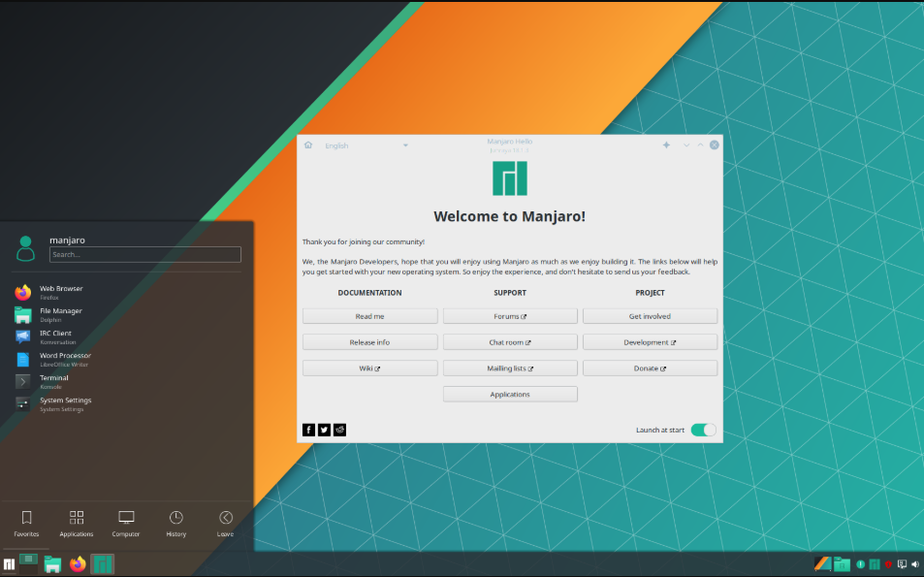The width and height of the screenshot is (924, 577).
Task: Click the red shield update tray icon
Action: 889,564
